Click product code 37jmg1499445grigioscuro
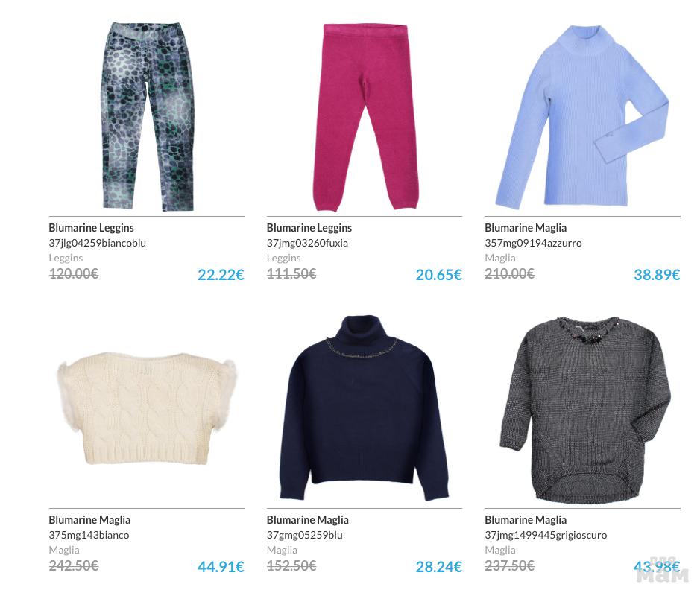This screenshot has width=700, height=593. click(x=546, y=535)
